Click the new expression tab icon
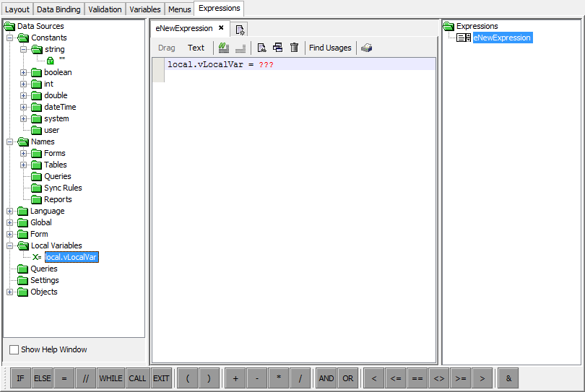Screen dimensions: 585x392 click(241, 29)
